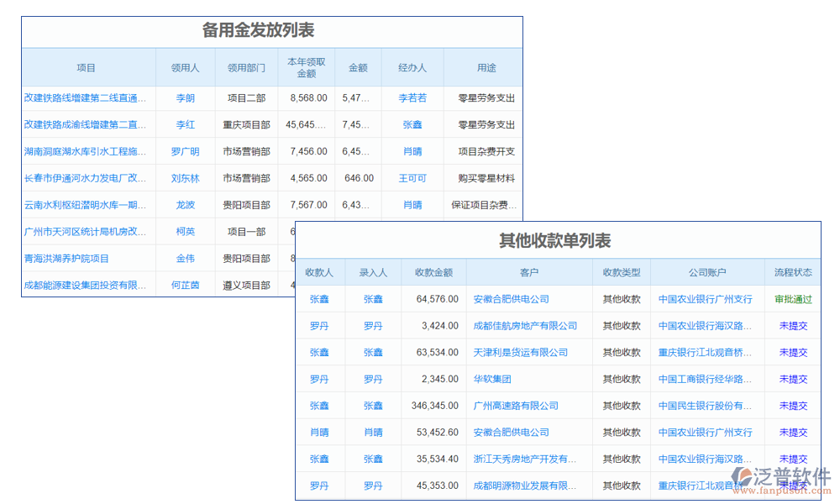View account 中国民生银行股份有... link
Screen dimensions: 840x504
click(x=706, y=406)
